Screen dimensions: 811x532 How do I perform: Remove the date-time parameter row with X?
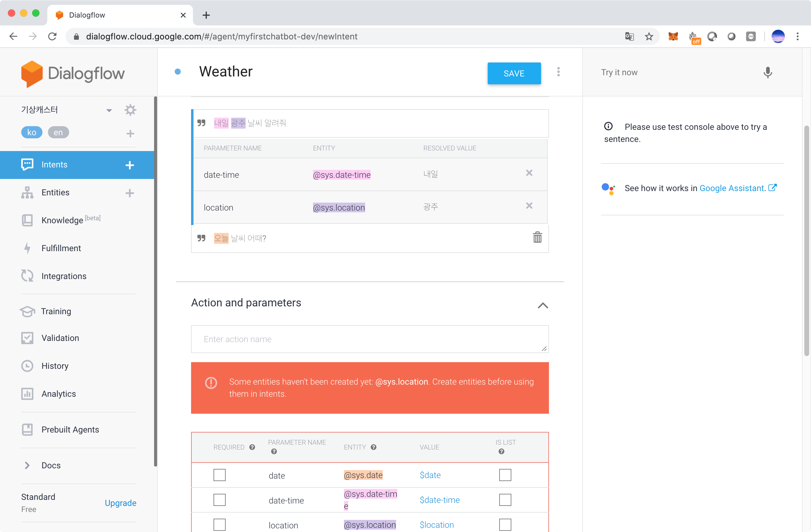coord(529,173)
